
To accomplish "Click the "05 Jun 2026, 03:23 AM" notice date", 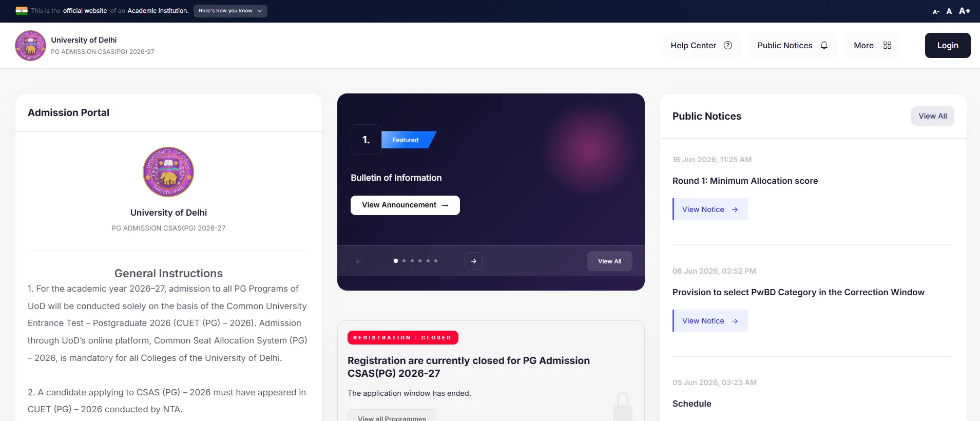I will tap(715, 382).
